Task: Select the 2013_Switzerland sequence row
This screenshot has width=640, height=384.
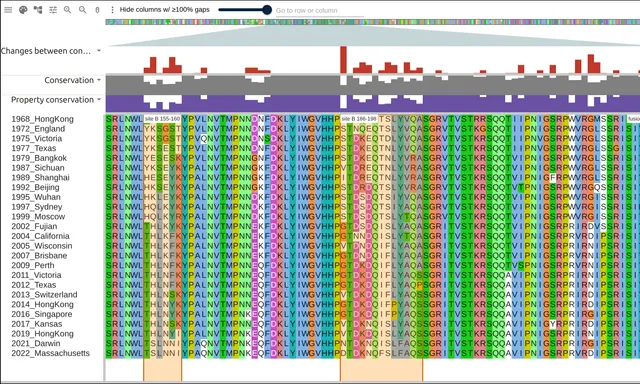Action: [x=44, y=295]
